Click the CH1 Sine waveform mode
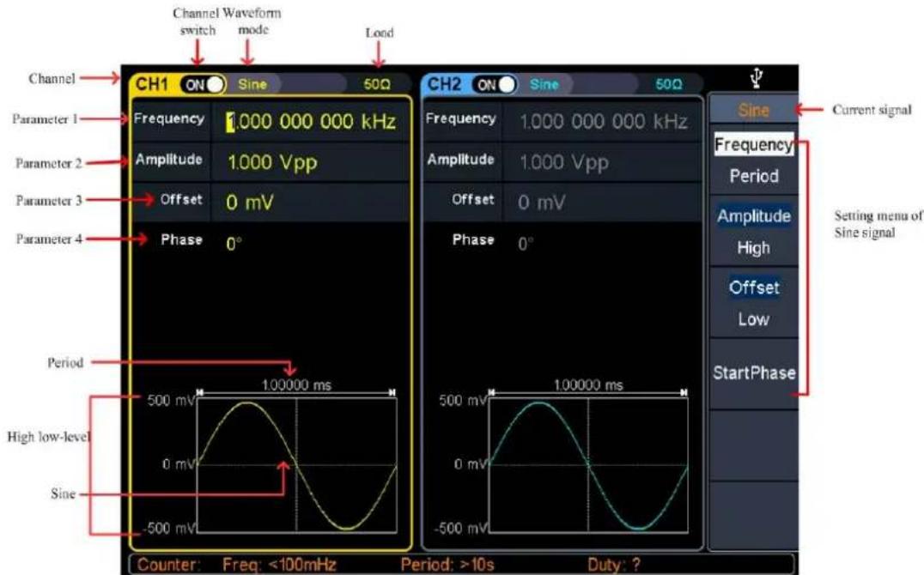924x575 pixels. coord(252,84)
